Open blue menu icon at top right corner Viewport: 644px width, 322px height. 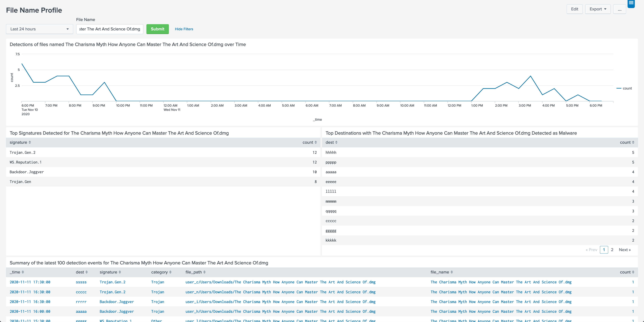[x=631, y=3]
